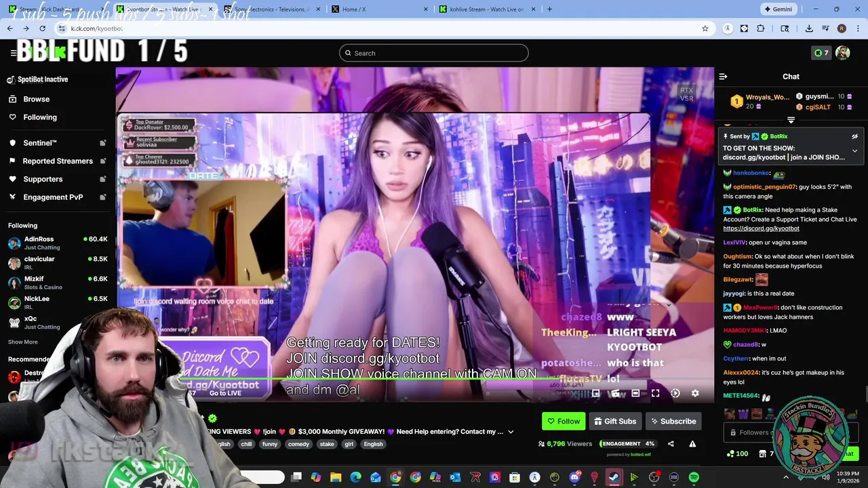Viewport: 868px width, 488px height.
Task: Follow the channel with green Follow button
Action: point(564,421)
